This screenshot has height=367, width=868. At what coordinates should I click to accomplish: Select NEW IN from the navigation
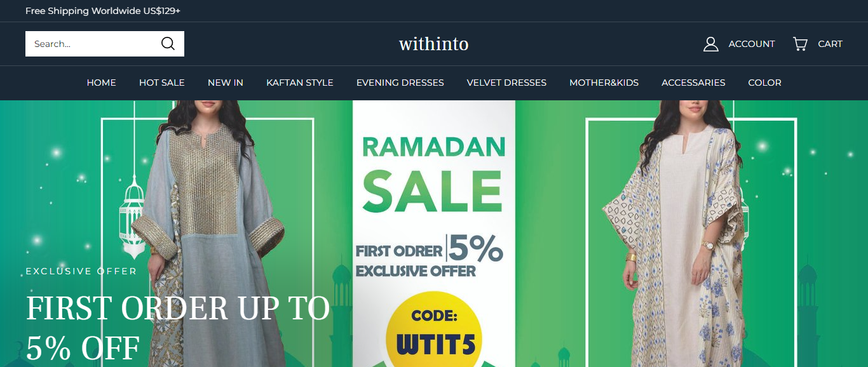pos(226,83)
